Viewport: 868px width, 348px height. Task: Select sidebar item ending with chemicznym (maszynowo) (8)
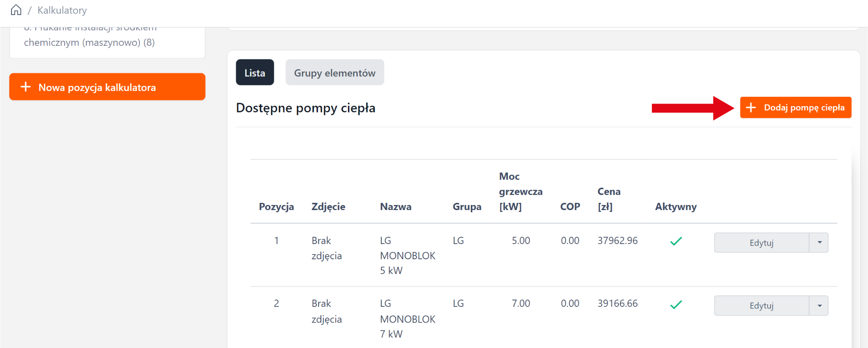point(89,42)
